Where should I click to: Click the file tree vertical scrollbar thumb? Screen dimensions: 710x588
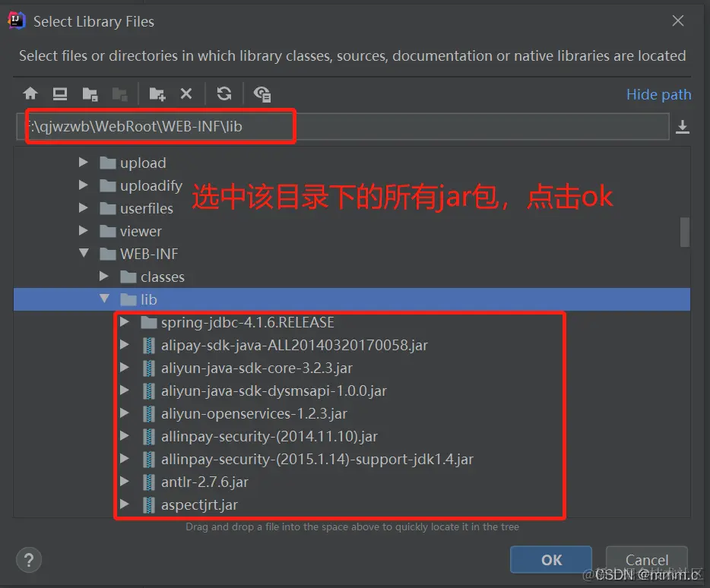[685, 232]
